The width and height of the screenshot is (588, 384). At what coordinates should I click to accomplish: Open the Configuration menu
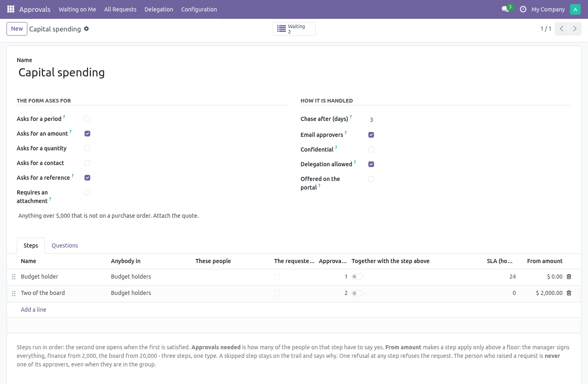(199, 9)
